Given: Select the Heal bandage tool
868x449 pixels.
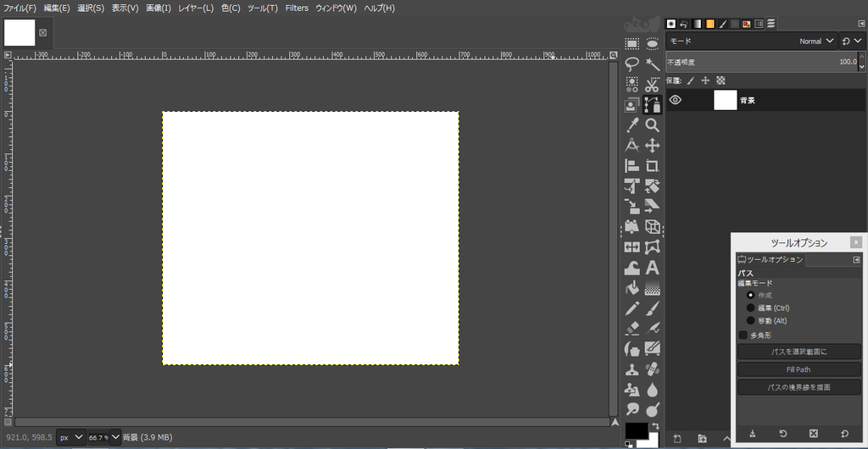Looking at the screenshot, I should pyautogui.click(x=653, y=369).
